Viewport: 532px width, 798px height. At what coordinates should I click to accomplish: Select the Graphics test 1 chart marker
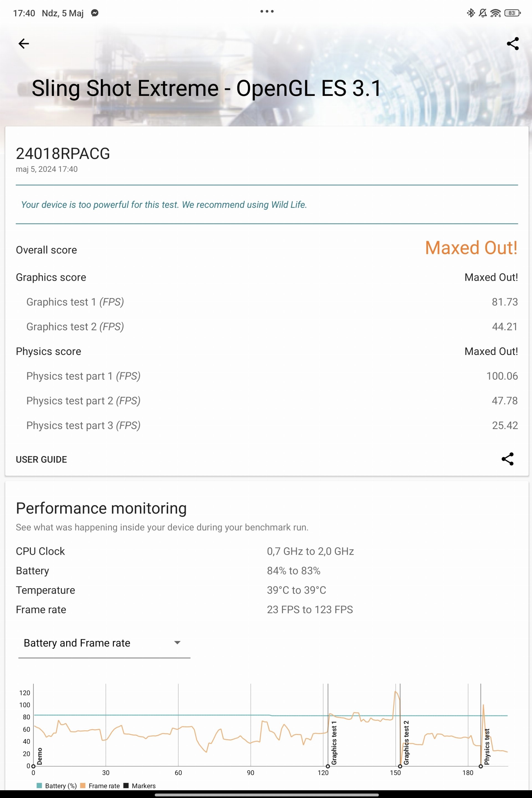coord(328,766)
